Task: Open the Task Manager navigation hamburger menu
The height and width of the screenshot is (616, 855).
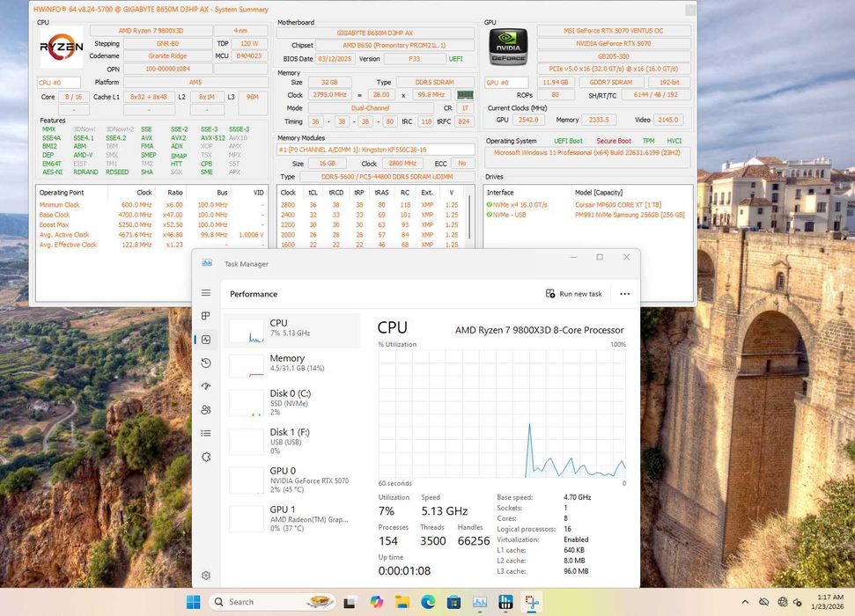Action: (x=206, y=293)
